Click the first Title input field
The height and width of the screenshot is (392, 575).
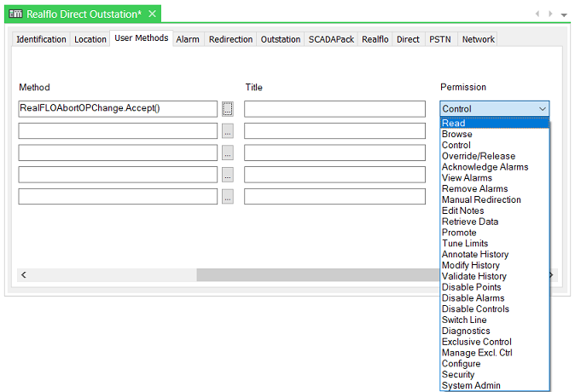(x=334, y=109)
